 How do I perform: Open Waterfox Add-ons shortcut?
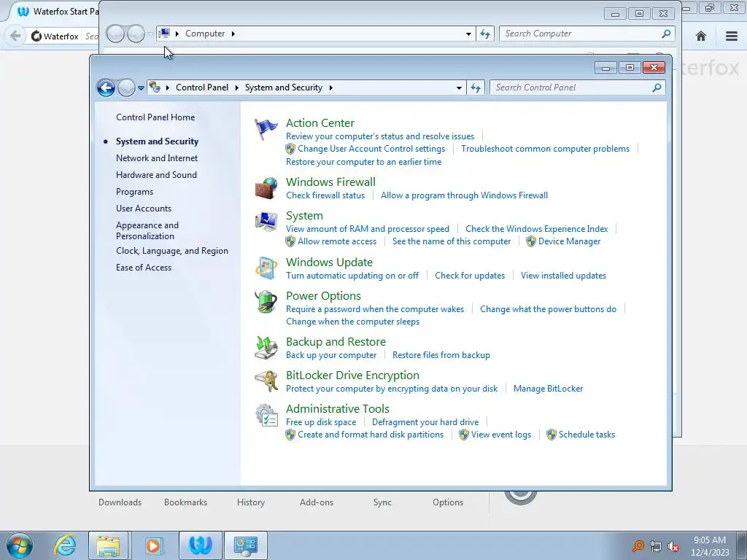coord(317,502)
